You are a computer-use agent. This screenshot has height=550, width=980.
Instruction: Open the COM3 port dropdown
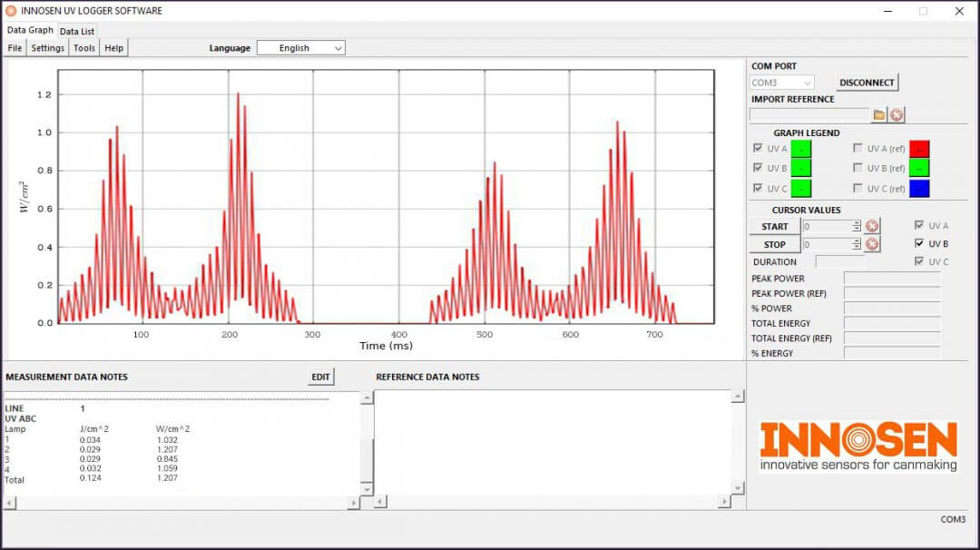point(782,83)
